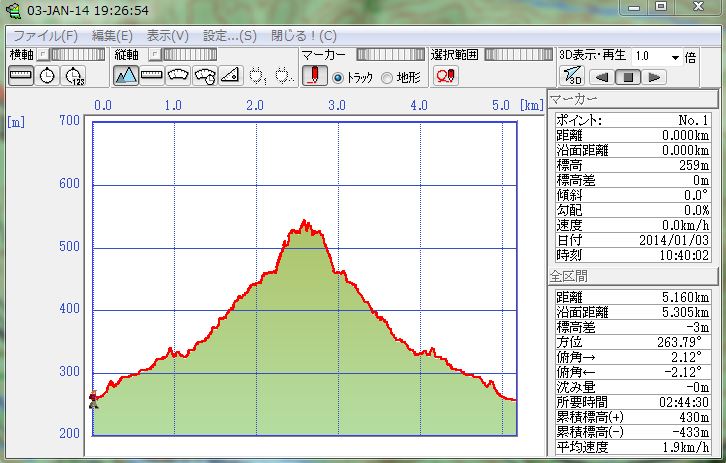Screen dimensions: 726x463
Task: Click the 距離 value 5.160km
Action: pyautogui.click(x=685, y=297)
